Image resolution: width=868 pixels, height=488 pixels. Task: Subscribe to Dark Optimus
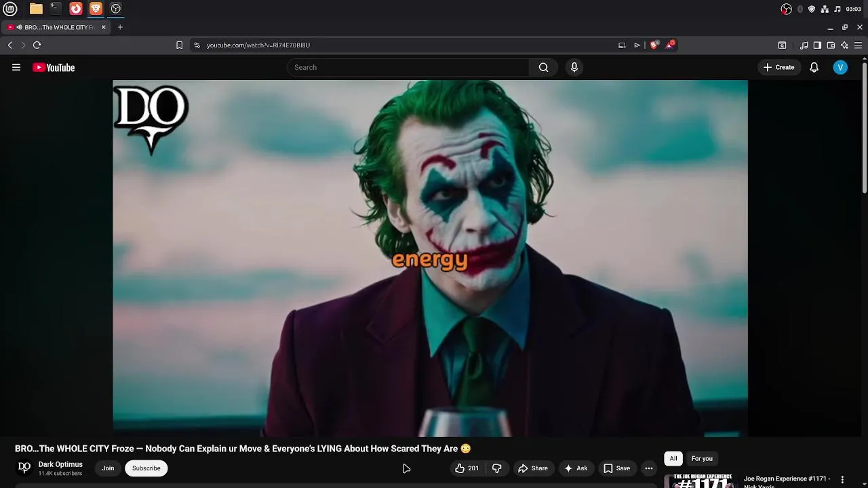point(146,468)
